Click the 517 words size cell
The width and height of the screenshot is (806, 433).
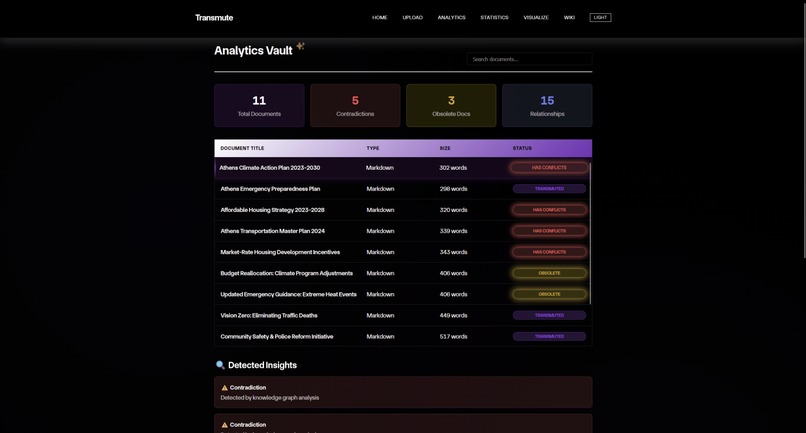coord(453,336)
